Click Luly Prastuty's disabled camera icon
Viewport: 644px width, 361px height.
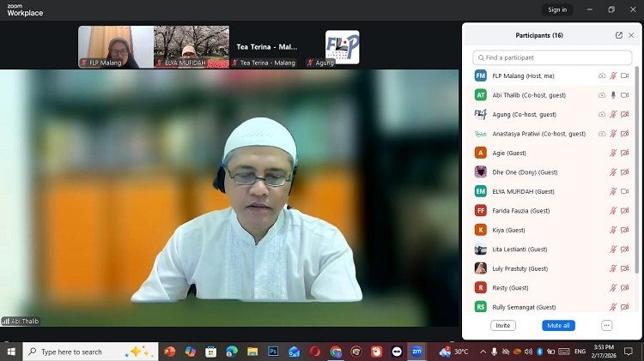(625, 268)
